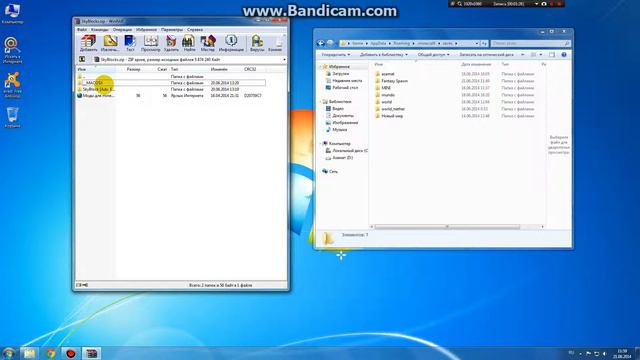Click AppData in Explorer address breadcrumb

pos(378,43)
